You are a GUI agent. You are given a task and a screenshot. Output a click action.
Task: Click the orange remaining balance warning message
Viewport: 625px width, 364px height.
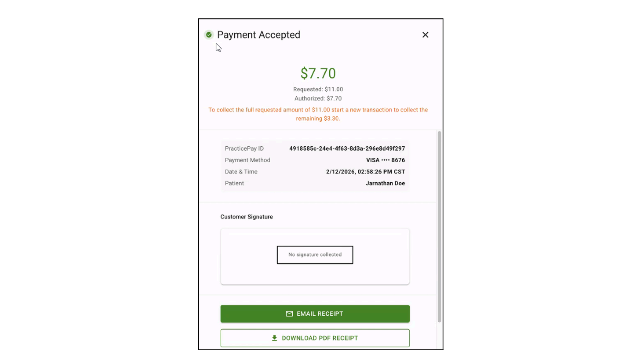(x=318, y=114)
